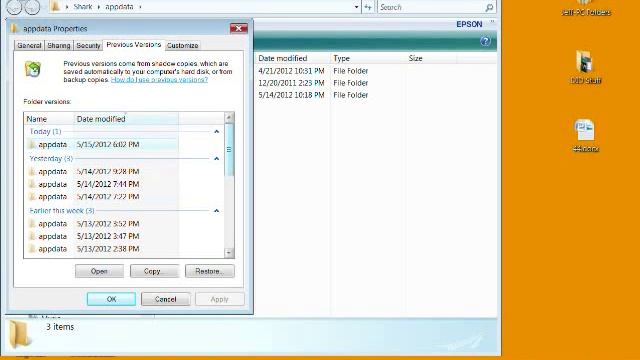Click the Open button
Viewport: 640px width, 360px height.
[x=99, y=271]
